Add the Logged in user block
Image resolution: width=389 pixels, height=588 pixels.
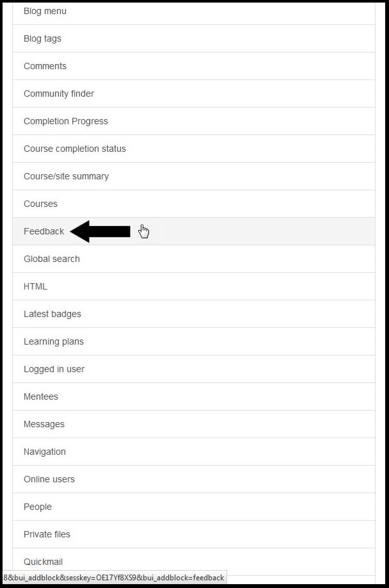point(194,370)
